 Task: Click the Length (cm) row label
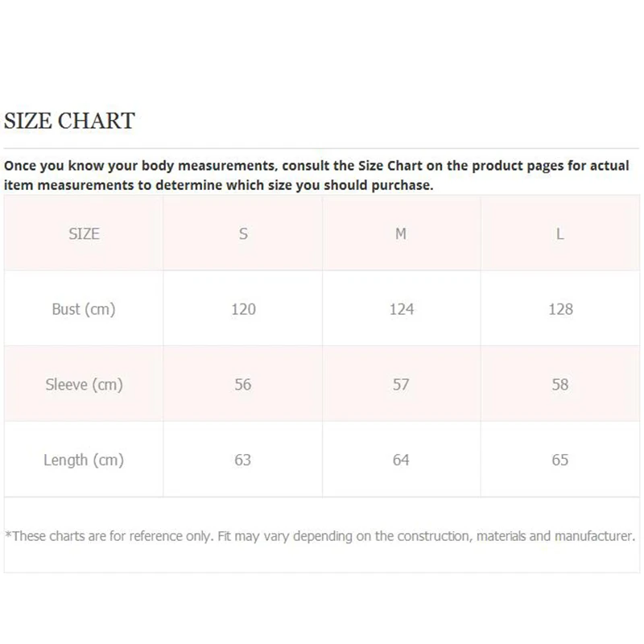[84, 460]
